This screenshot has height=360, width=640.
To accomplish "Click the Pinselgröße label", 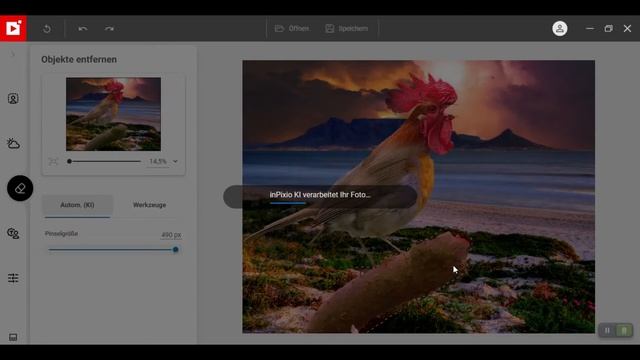I will click(x=61, y=234).
